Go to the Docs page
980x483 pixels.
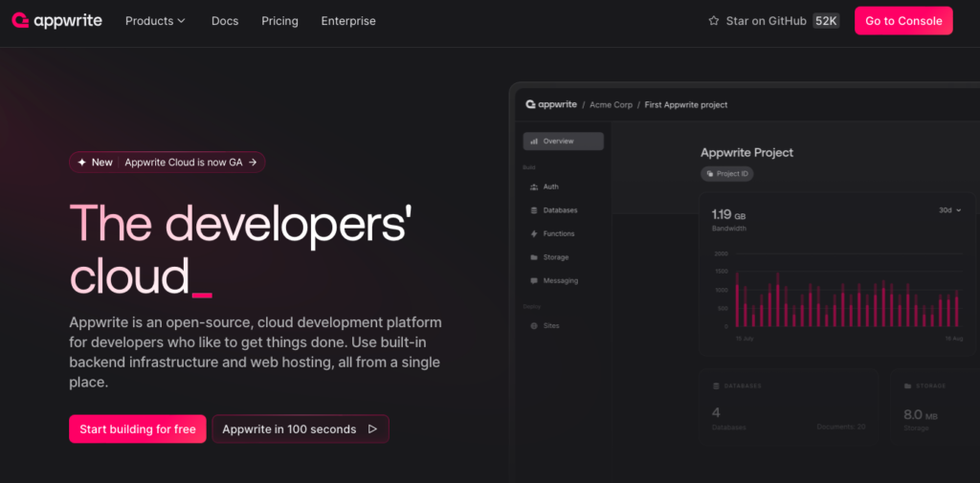[225, 21]
